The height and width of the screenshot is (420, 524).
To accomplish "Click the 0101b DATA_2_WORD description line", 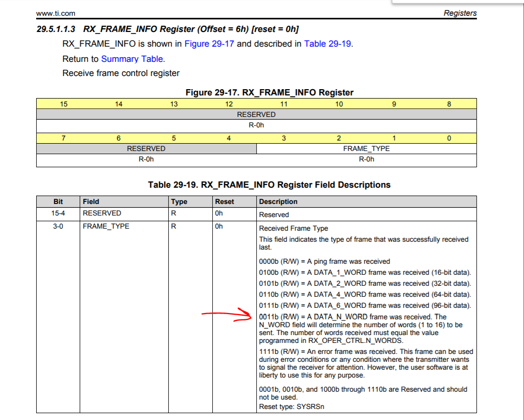I will coord(365,284).
